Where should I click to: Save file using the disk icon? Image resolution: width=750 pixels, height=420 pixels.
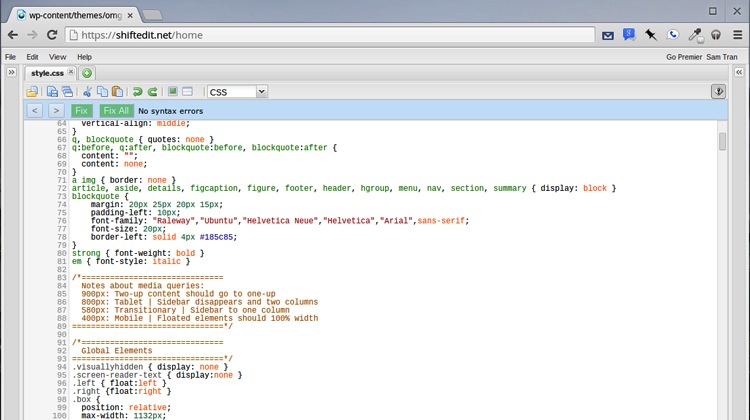click(52, 92)
